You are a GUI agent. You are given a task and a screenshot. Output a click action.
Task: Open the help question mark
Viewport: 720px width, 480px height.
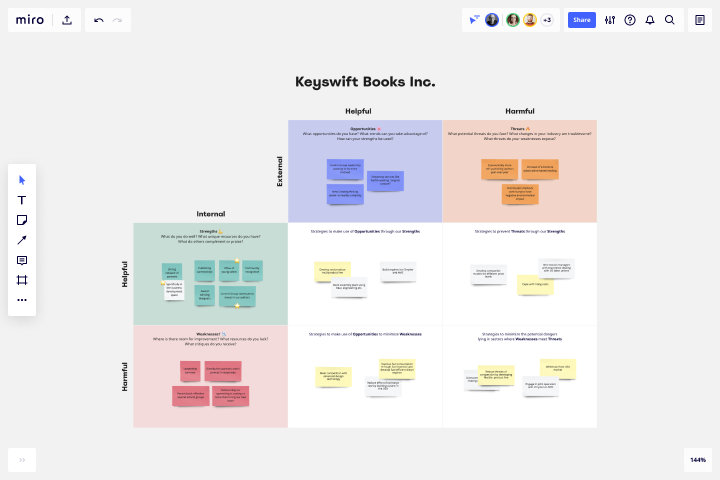(x=630, y=20)
